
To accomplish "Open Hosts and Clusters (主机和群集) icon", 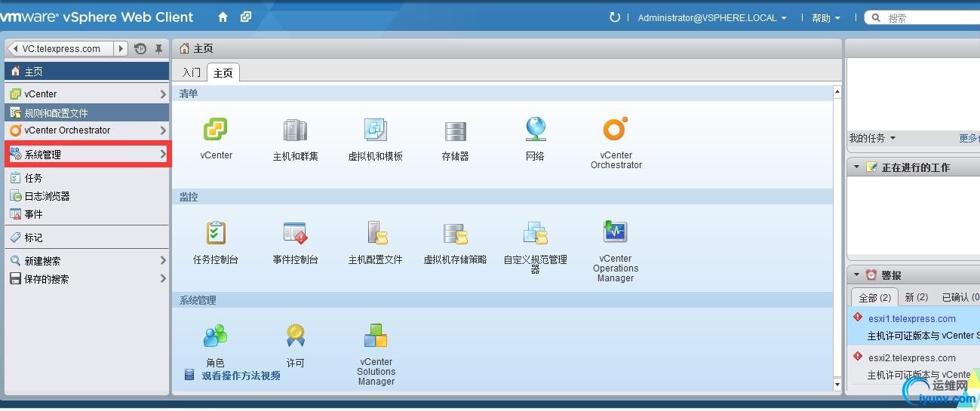I will click(295, 130).
